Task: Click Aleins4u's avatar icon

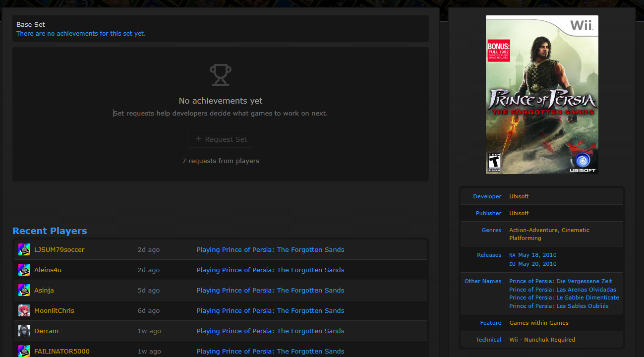Action: tap(24, 270)
